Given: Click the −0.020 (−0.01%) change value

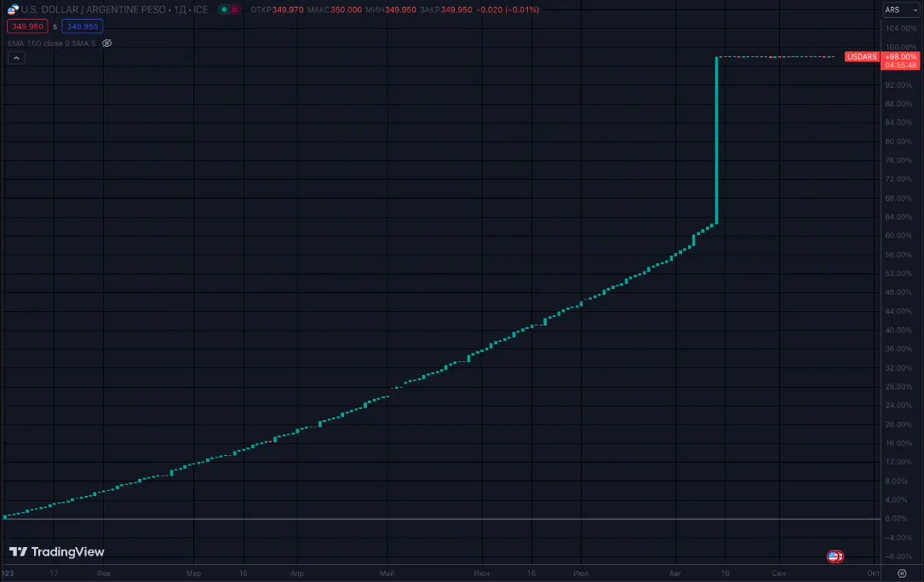Looking at the screenshot, I should (x=508, y=9).
